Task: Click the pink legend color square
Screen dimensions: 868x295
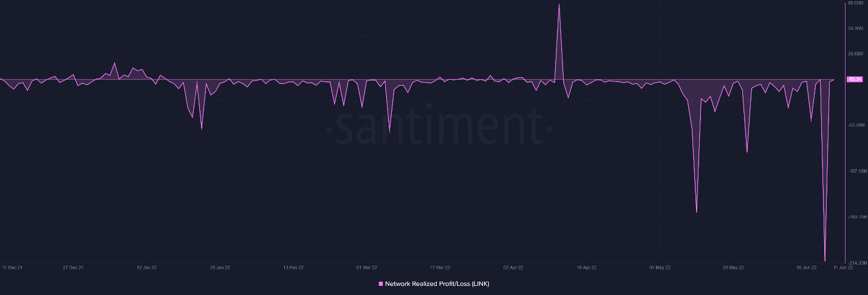Action: click(x=381, y=284)
